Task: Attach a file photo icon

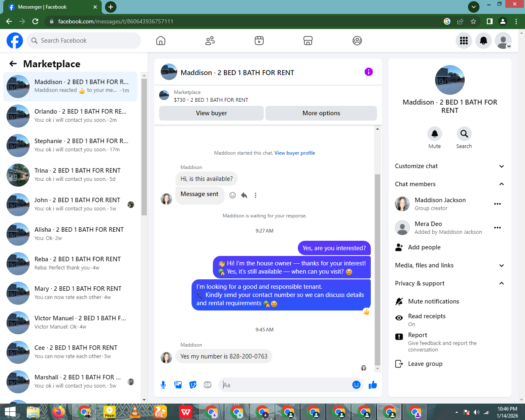Action: pos(178,385)
